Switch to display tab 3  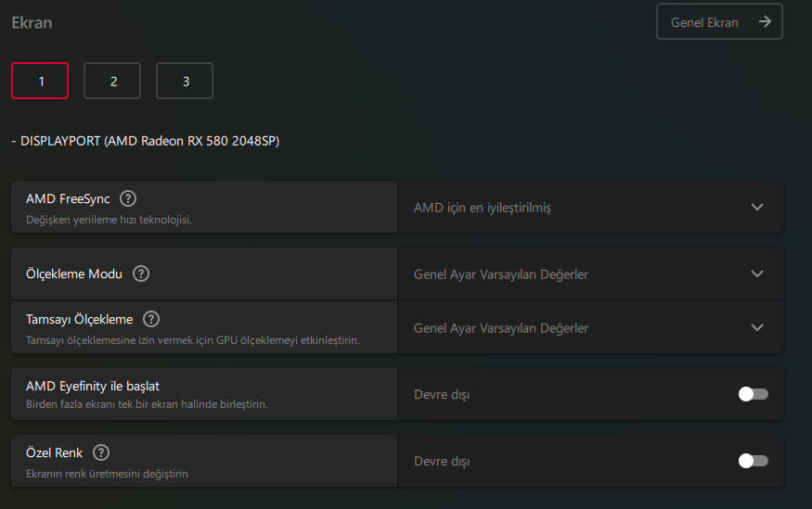pyautogui.click(x=185, y=81)
